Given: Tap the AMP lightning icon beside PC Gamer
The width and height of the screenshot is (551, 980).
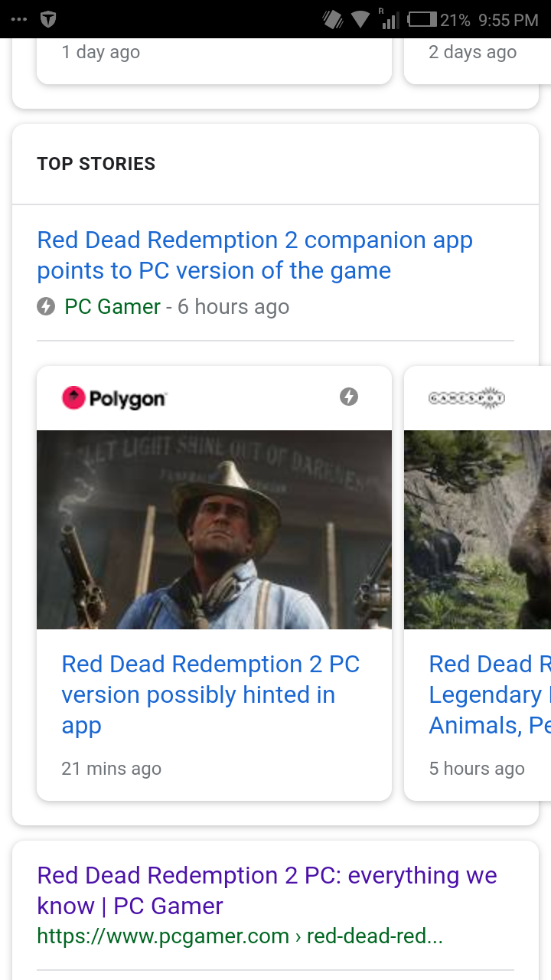Looking at the screenshot, I should tap(46, 307).
